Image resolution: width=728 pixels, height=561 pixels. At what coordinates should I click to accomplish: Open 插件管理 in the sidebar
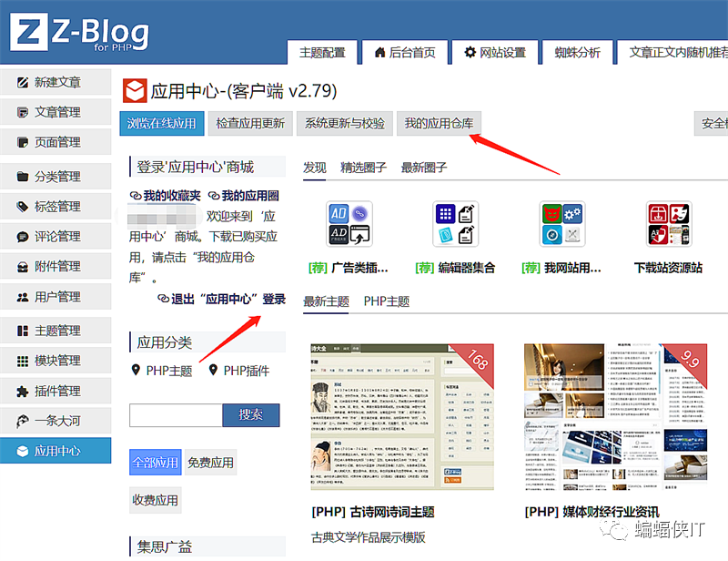click(56, 392)
